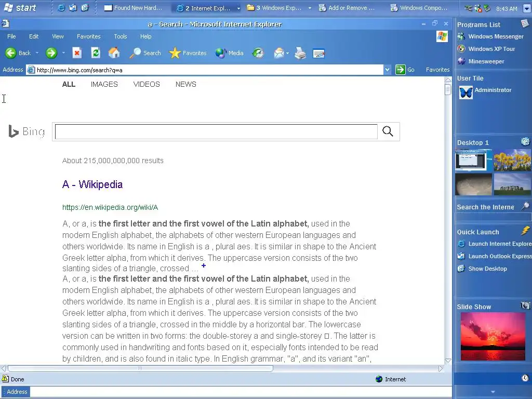The width and height of the screenshot is (532, 399).
Task: Click inside the Bing search box
Action: [x=216, y=131]
